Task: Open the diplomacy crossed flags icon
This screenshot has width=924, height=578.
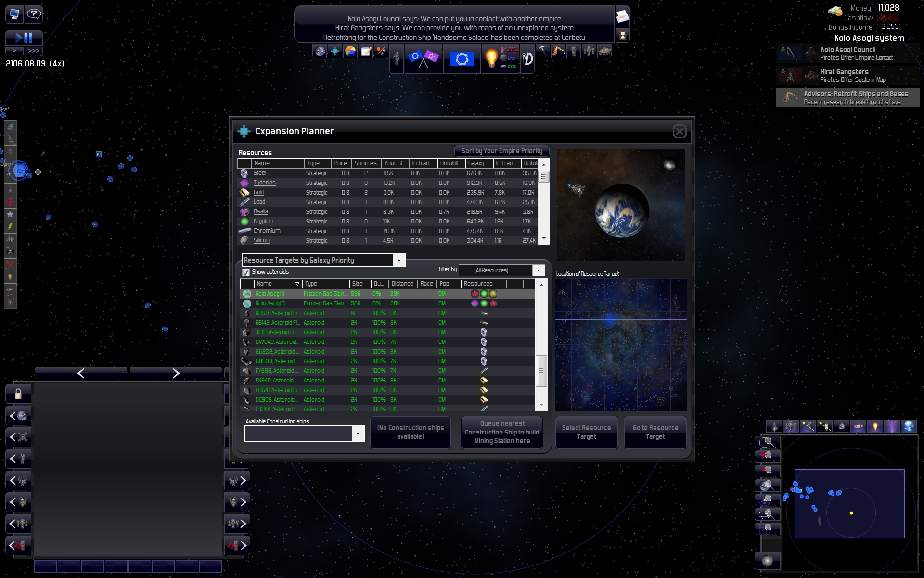Action: 423,59
